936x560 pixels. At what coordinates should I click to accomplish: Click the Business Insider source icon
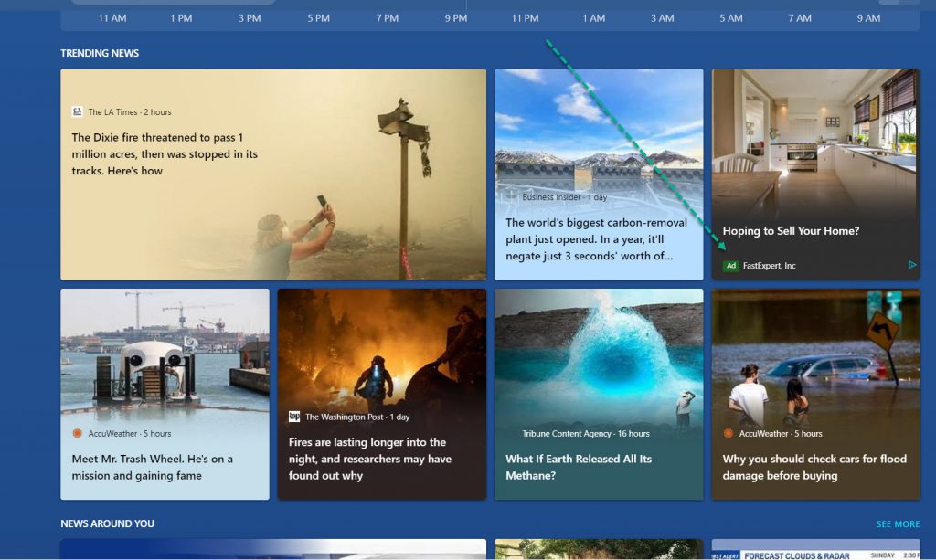pyautogui.click(x=512, y=197)
